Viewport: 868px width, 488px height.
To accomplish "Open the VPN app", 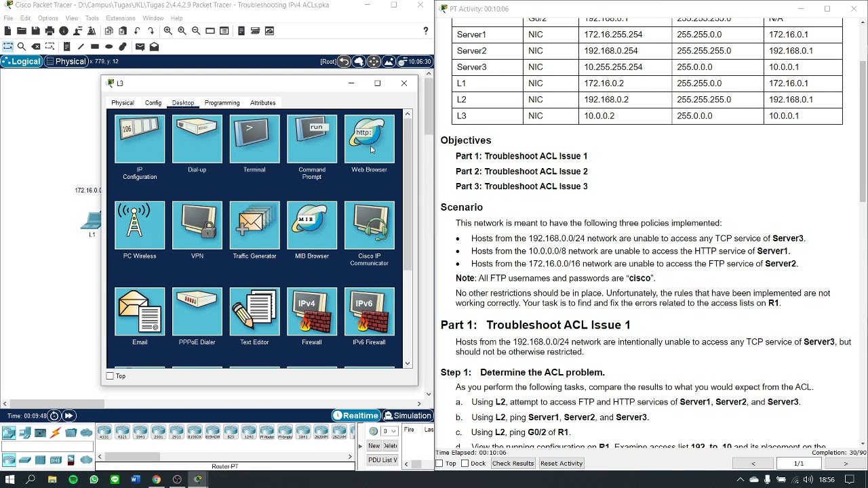I will (197, 226).
